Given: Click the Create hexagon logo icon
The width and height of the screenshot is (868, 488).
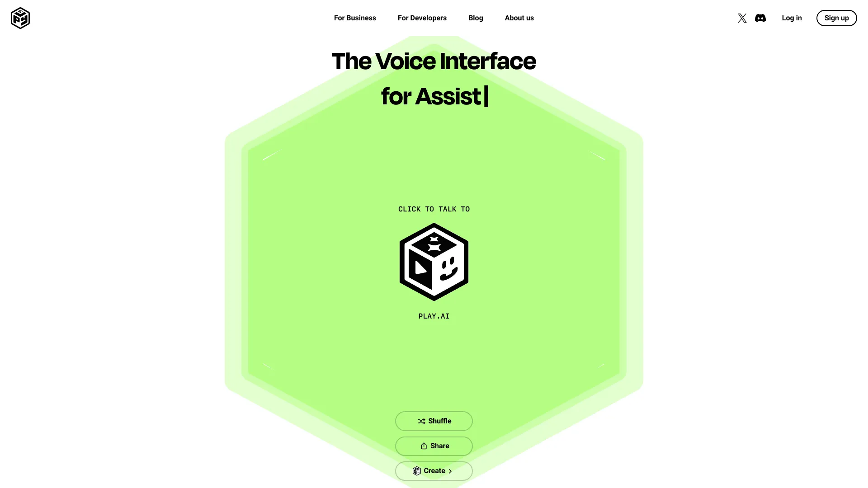Looking at the screenshot, I should tap(417, 471).
